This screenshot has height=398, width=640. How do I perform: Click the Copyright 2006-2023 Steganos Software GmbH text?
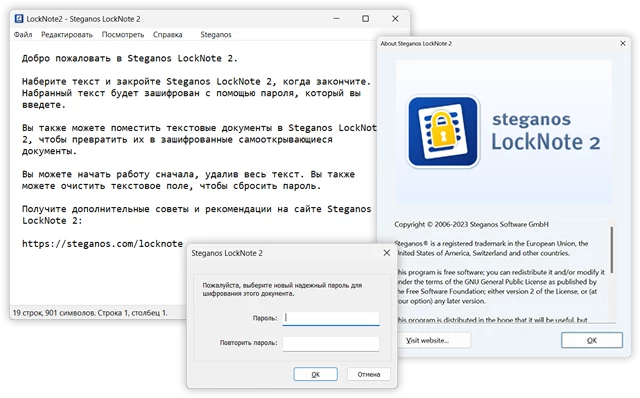click(471, 224)
